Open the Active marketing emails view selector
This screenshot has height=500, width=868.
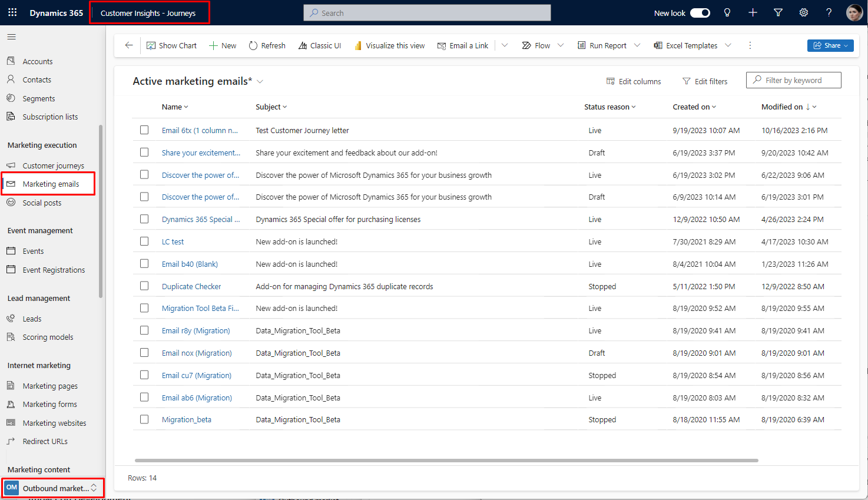point(198,81)
